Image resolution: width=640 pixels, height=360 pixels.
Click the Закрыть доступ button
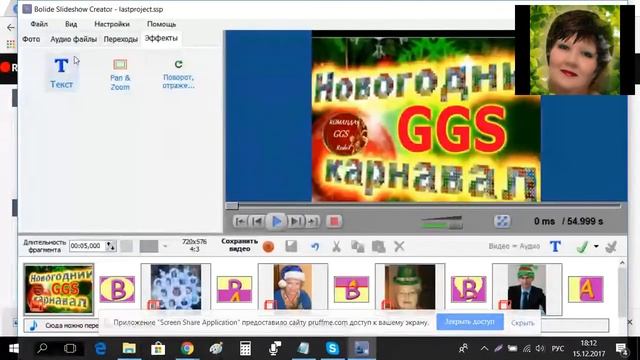470,322
